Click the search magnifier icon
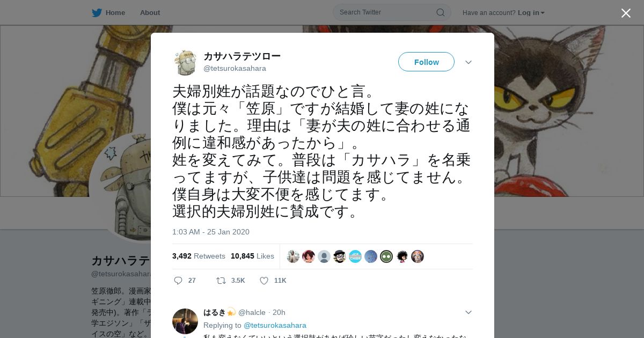Image resolution: width=644 pixels, height=338 pixels. [x=440, y=12]
